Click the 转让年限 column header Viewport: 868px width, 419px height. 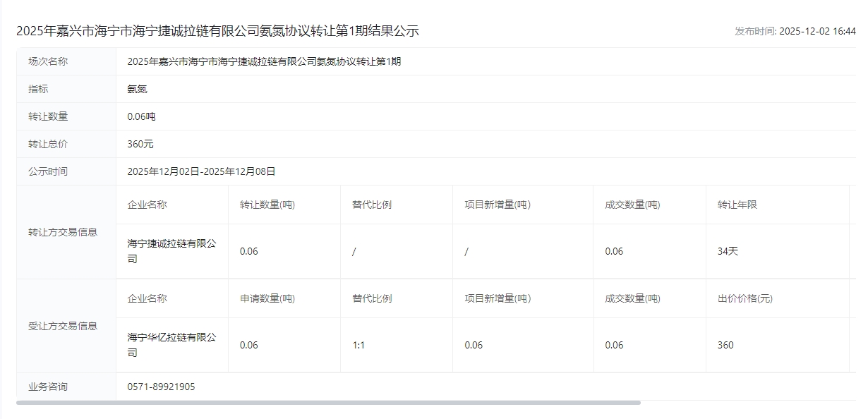click(737, 205)
